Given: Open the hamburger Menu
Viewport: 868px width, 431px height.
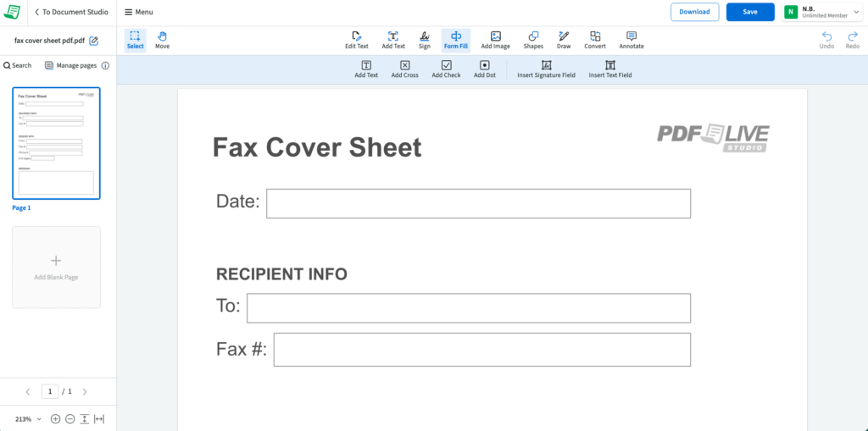Looking at the screenshot, I should (139, 12).
